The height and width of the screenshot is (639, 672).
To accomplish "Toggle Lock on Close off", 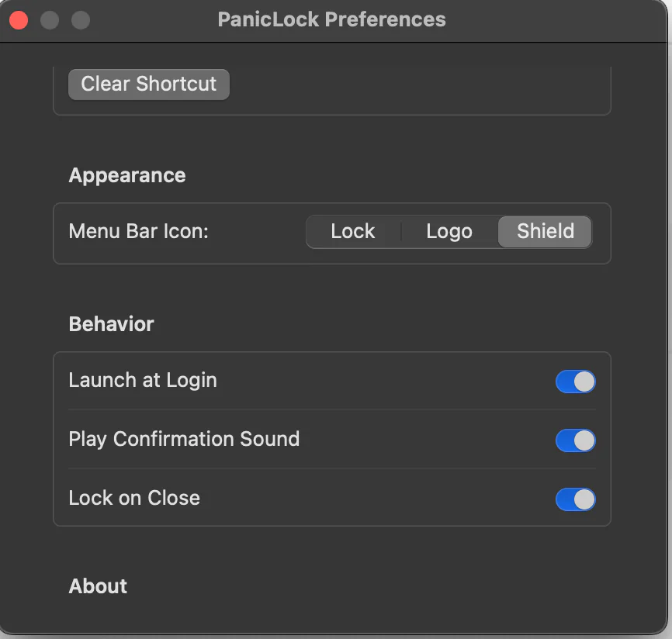I will click(x=575, y=499).
